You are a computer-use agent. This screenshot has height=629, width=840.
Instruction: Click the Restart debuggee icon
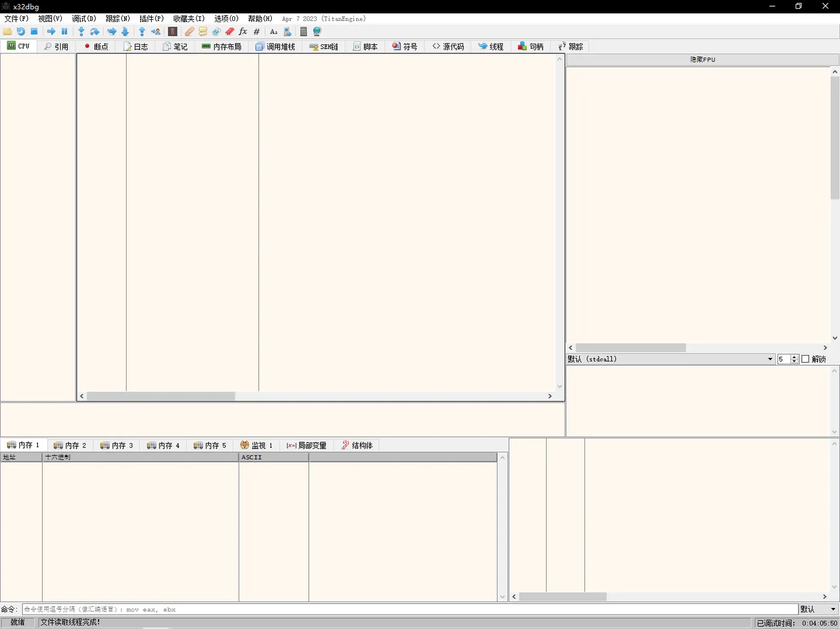[x=21, y=31]
